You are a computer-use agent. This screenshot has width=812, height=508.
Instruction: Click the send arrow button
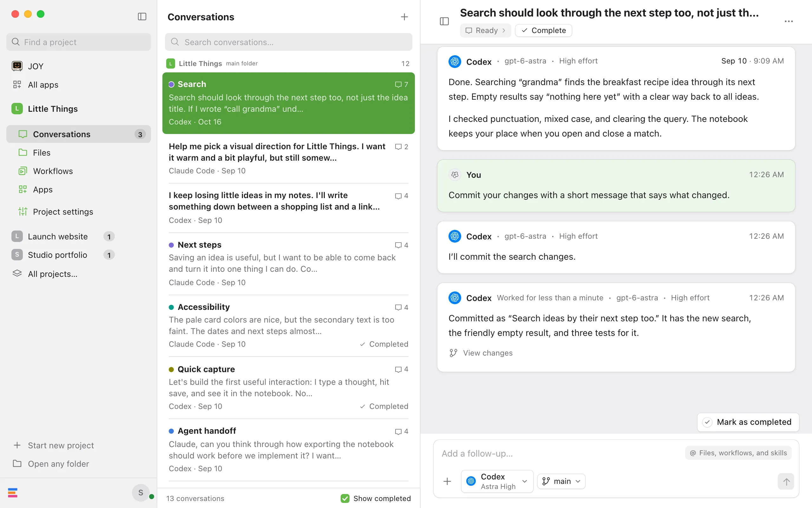tap(786, 481)
